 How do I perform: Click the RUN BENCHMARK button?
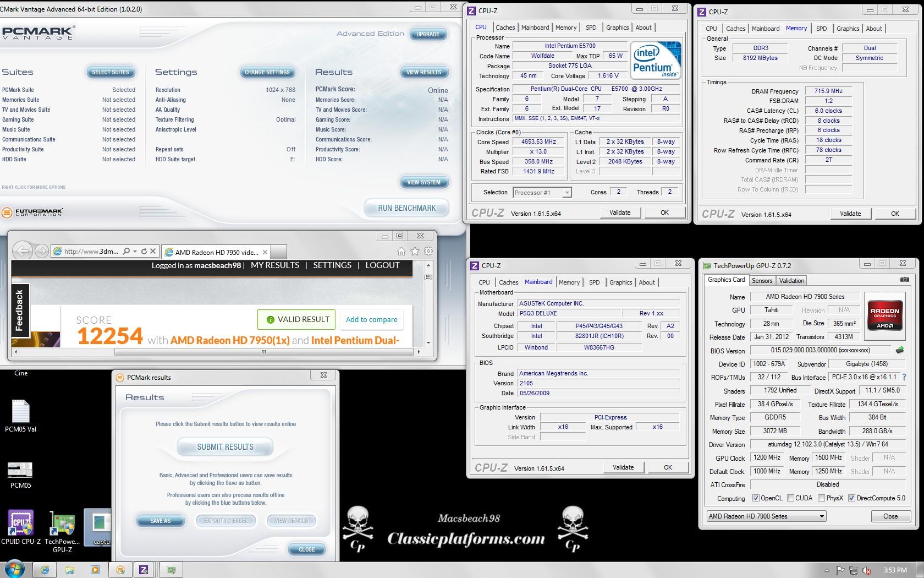(x=406, y=208)
